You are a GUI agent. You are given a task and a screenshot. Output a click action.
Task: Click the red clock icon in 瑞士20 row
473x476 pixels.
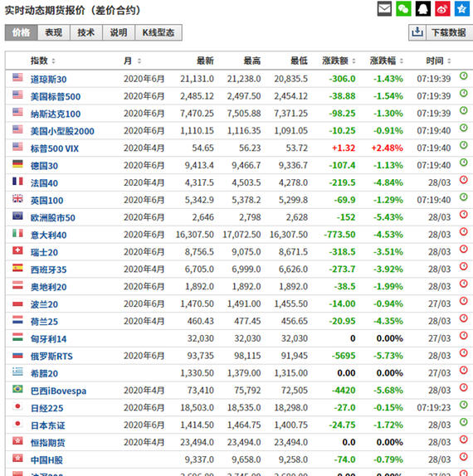tap(463, 249)
